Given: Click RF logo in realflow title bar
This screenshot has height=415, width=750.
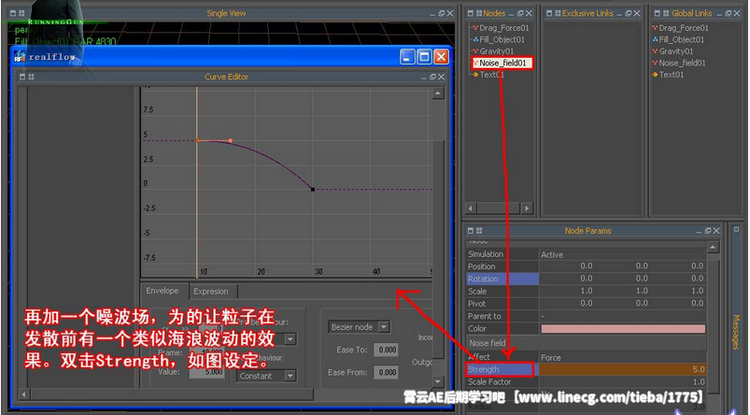Looking at the screenshot, I should pos(20,57).
